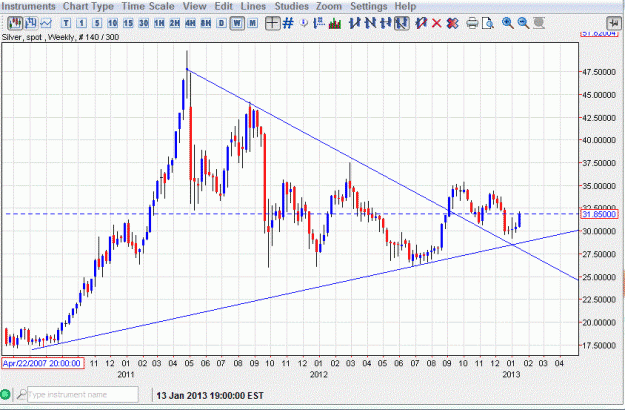Switch to 4H time scale
This screenshot has height=410, width=625.
[190, 23]
